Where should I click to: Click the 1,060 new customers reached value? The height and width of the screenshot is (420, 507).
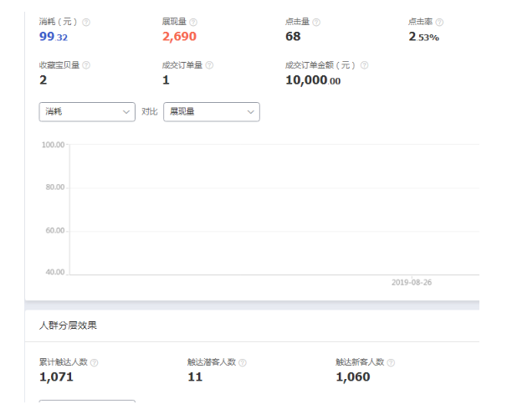tap(353, 377)
